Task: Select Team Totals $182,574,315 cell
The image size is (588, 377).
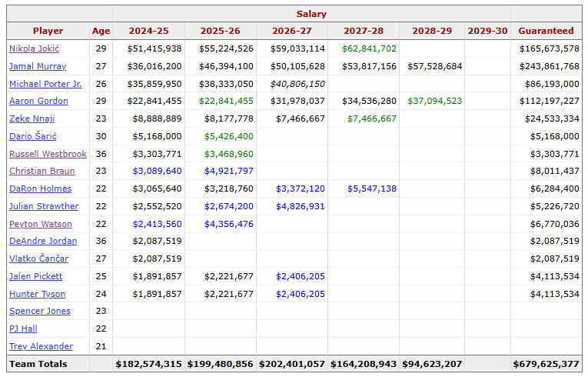Action: coord(148,364)
